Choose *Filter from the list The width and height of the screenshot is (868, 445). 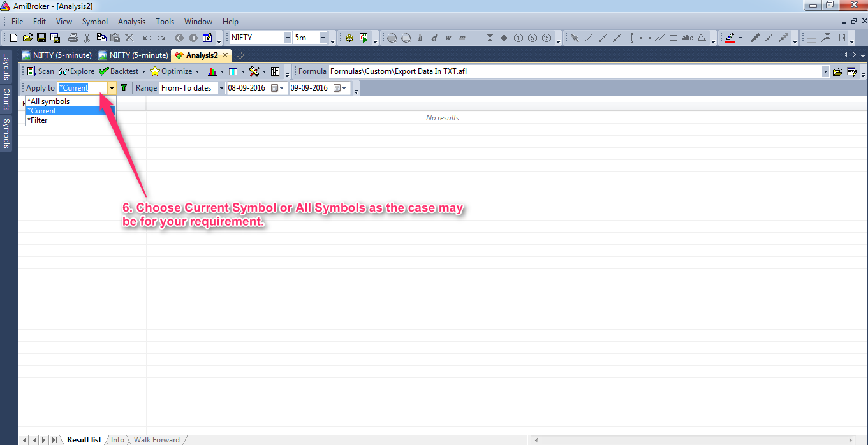point(70,120)
